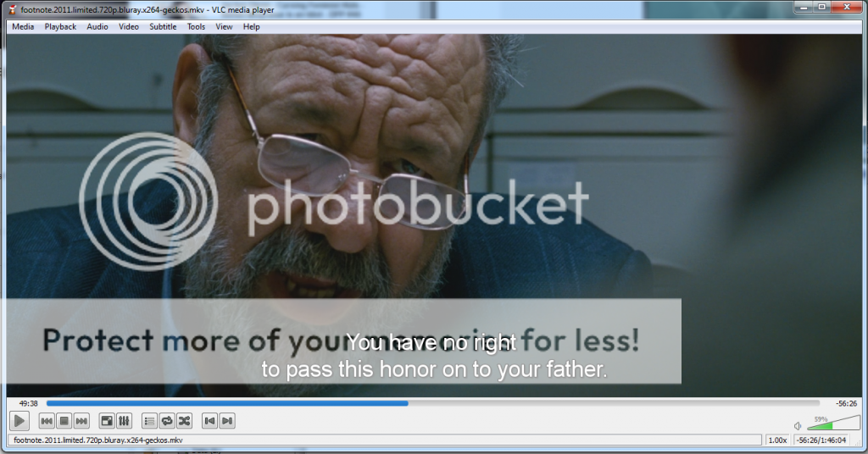Set volume on the green volume slider

[x=834, y=423]
